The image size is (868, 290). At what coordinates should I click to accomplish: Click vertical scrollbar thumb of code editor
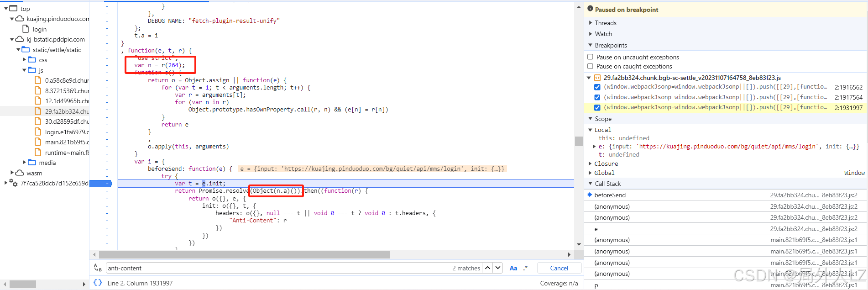pyautogui.click(x=579, y=141)
